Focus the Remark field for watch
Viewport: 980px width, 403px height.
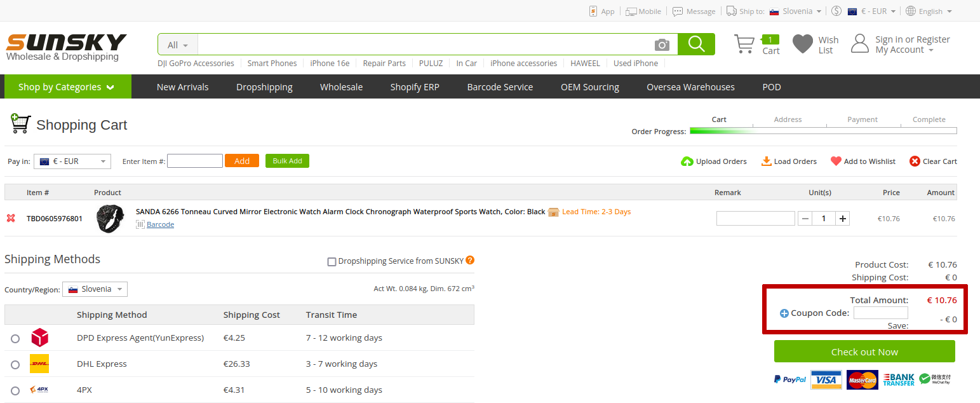point(756,218)
